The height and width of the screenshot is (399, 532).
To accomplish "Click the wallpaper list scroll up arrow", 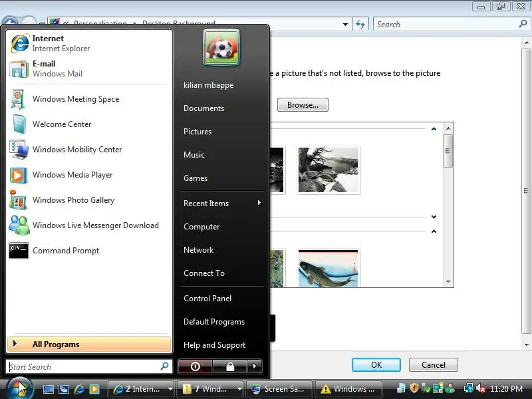I will coord(448,128).
